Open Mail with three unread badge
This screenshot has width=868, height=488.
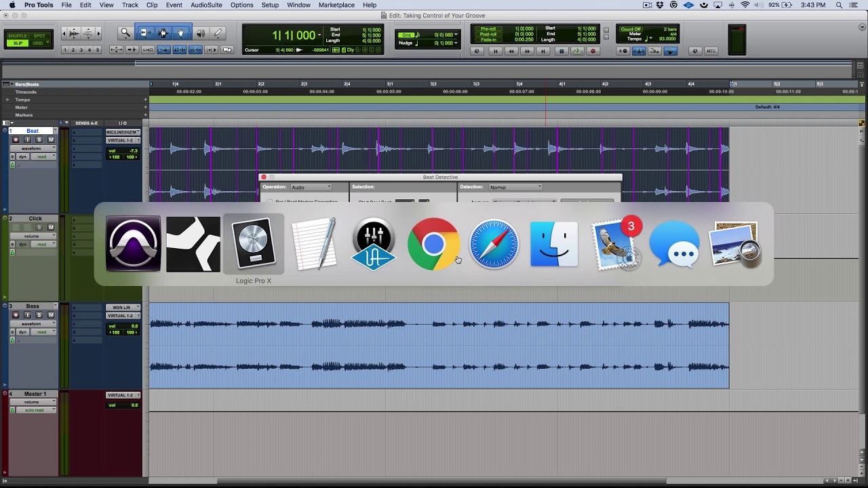616,244
